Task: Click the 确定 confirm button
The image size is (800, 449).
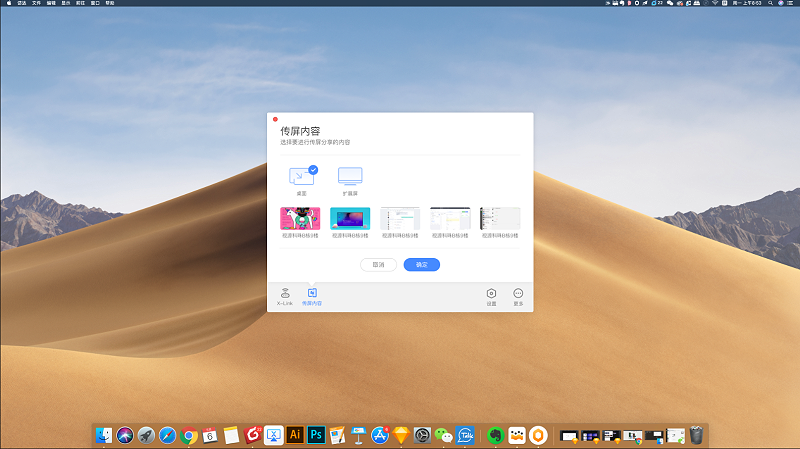Action: point(422,265)
